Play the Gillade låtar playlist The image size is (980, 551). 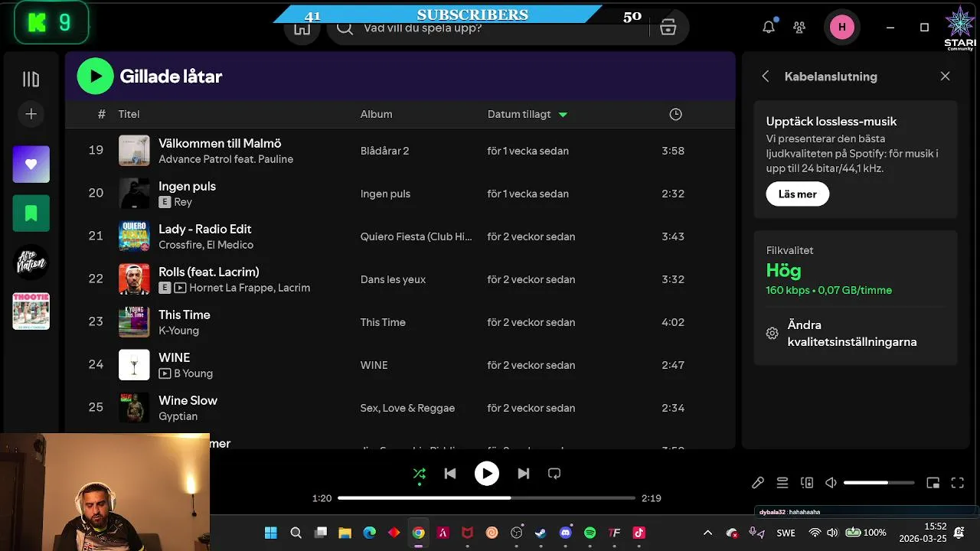[x=96, y=77]
